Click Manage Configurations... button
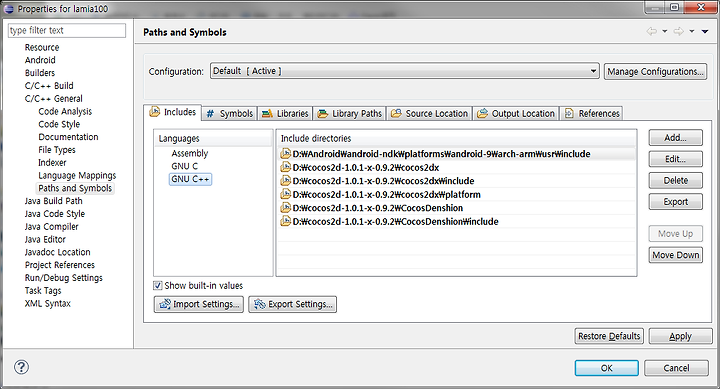This screenshot has height=389, width=720. coord(655,71)
